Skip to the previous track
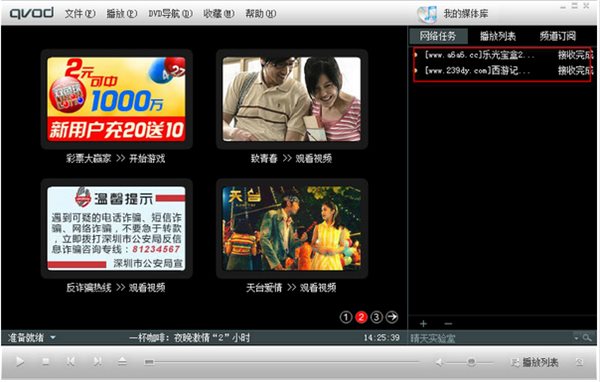This screenshot has height=382, width=600. click(71, 361)
